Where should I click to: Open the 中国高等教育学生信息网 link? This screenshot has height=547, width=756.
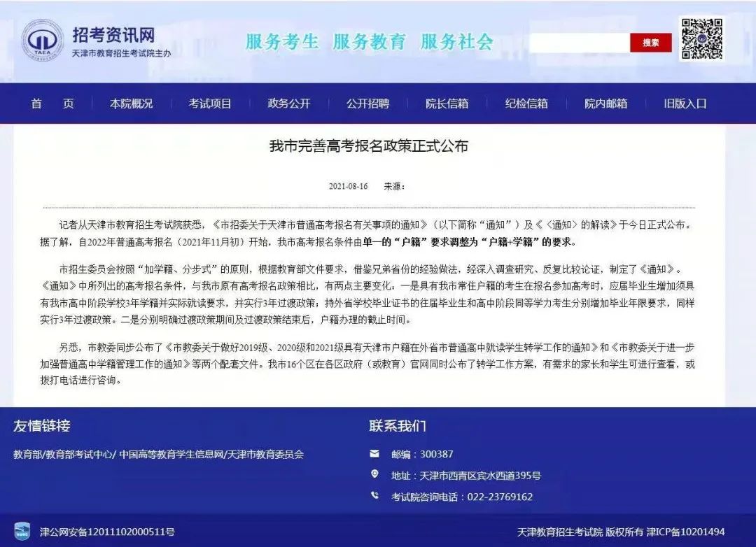(171, 454)
